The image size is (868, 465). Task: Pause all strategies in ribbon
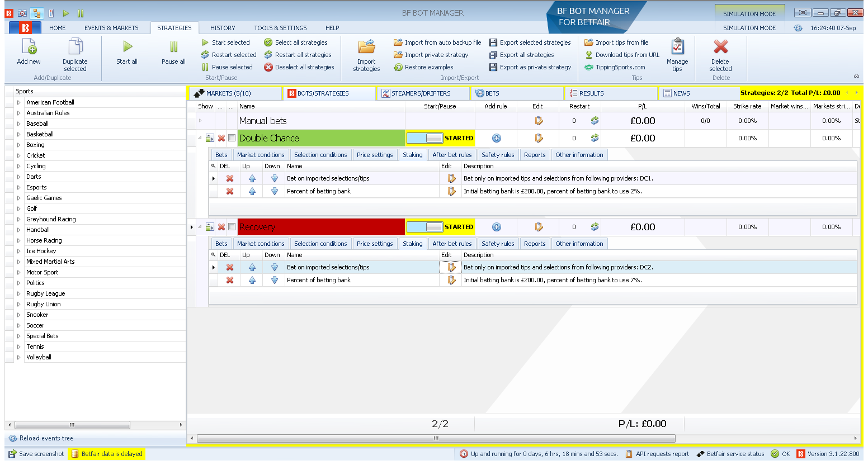point(174,46)
